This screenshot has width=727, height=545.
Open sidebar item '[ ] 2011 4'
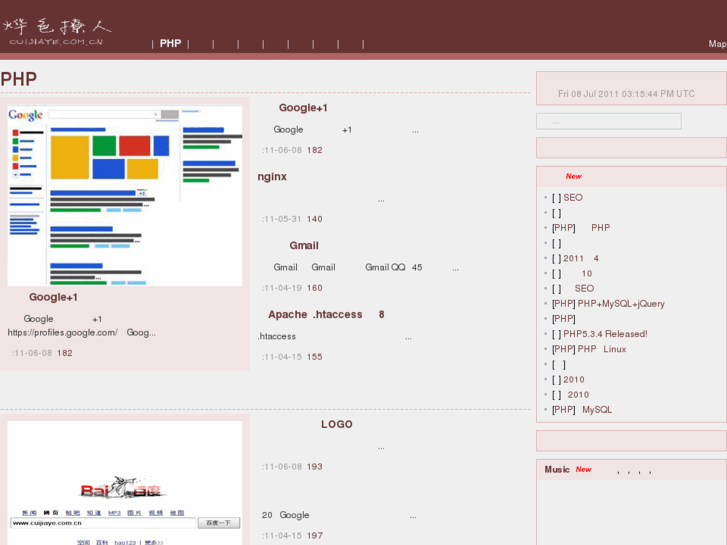[x=575, y=258]
